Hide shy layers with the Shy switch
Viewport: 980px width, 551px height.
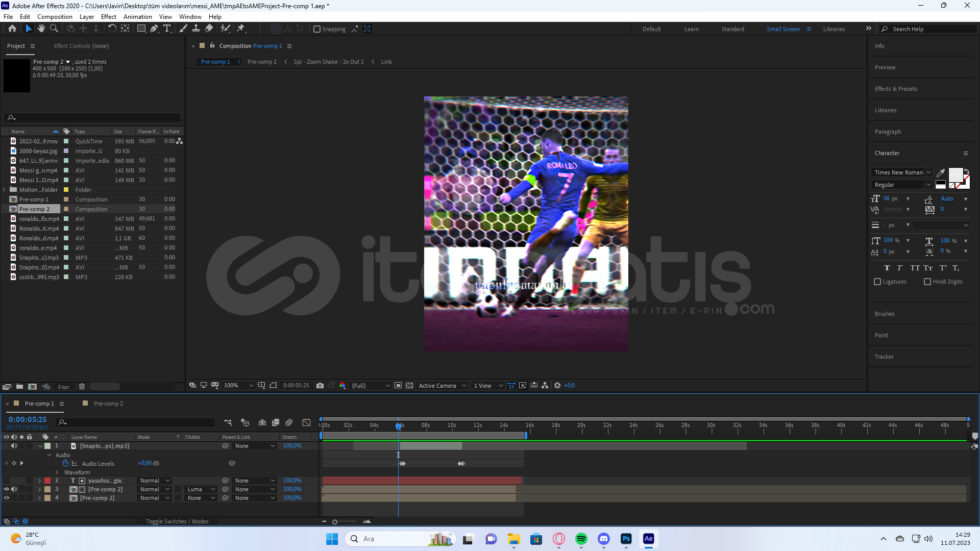(x=262, y=422)
